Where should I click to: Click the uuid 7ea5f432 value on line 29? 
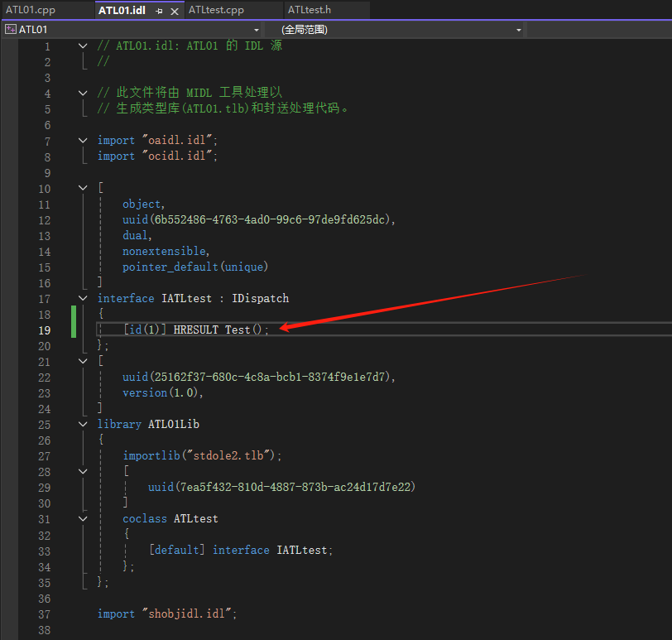(x=295, y=487)
